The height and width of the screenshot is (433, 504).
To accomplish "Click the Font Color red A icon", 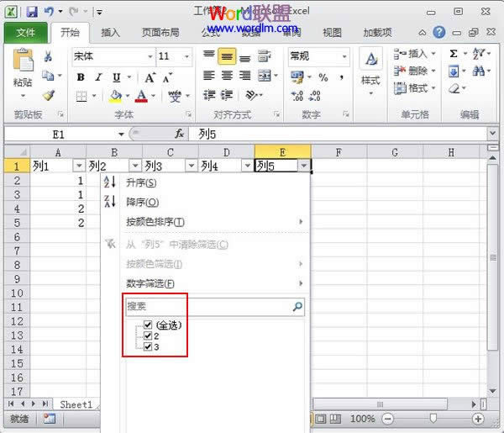I will click(x=141, y=96).
